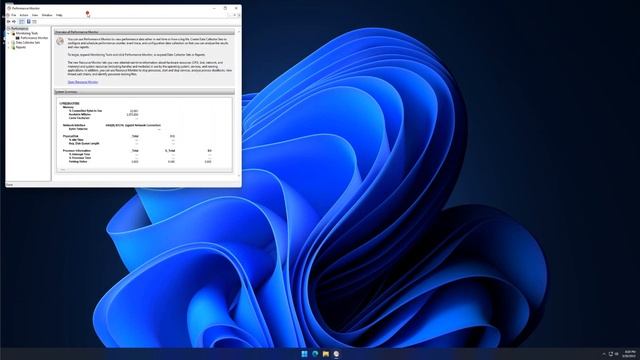Click the PhysicalDisk heading in summary
Image resolution: width=640 pixels, height=360 pixels.
pos(71,136)
